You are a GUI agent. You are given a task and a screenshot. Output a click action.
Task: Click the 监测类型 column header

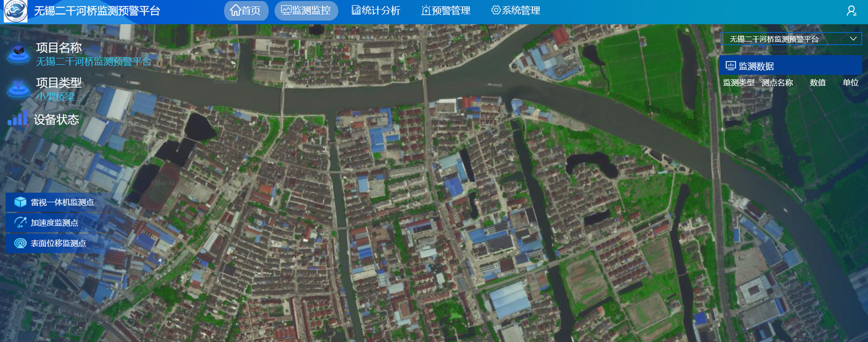(738, 83)
